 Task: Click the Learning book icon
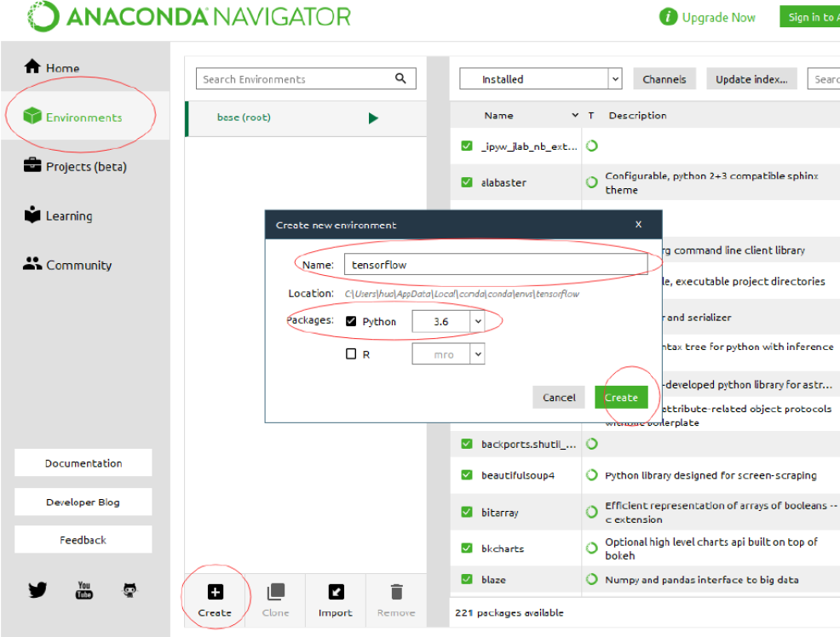[32, 214]
